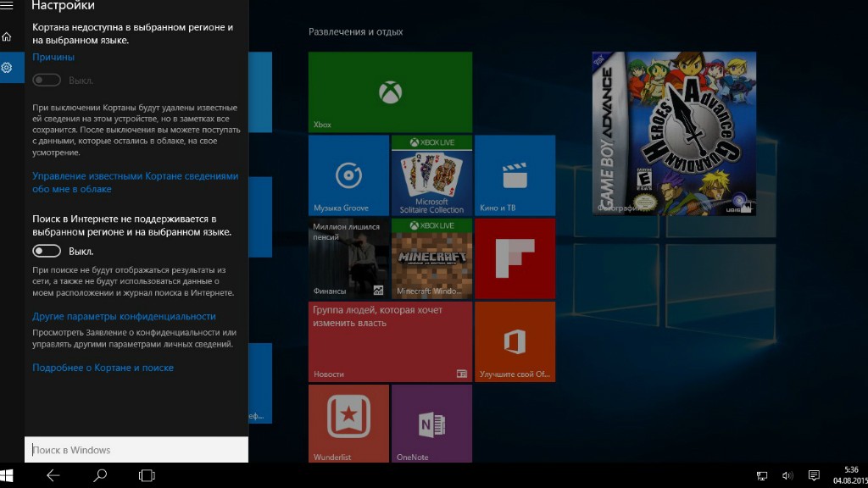The image size is (868, 488).
Task: Open the Xbox tile
Action: 390,91
